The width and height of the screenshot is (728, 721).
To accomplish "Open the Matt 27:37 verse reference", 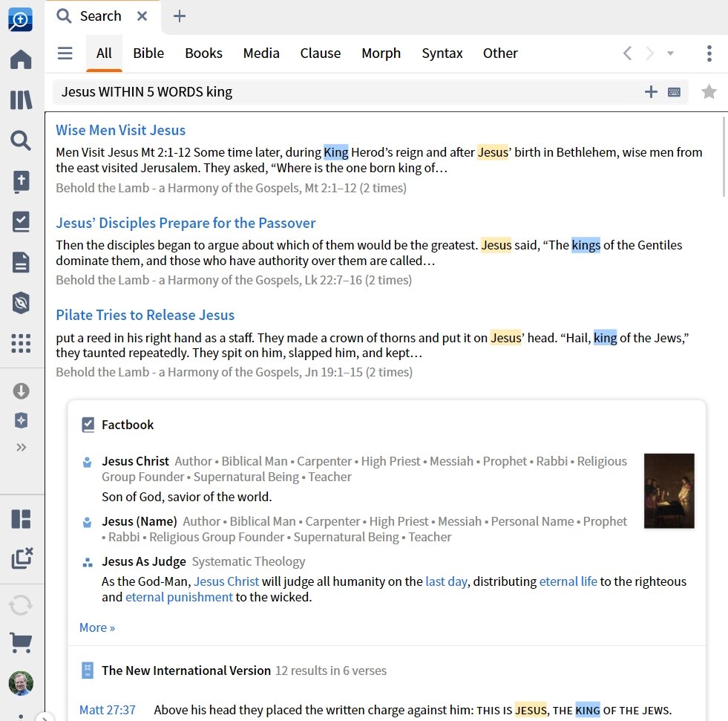I will point(108,710).
